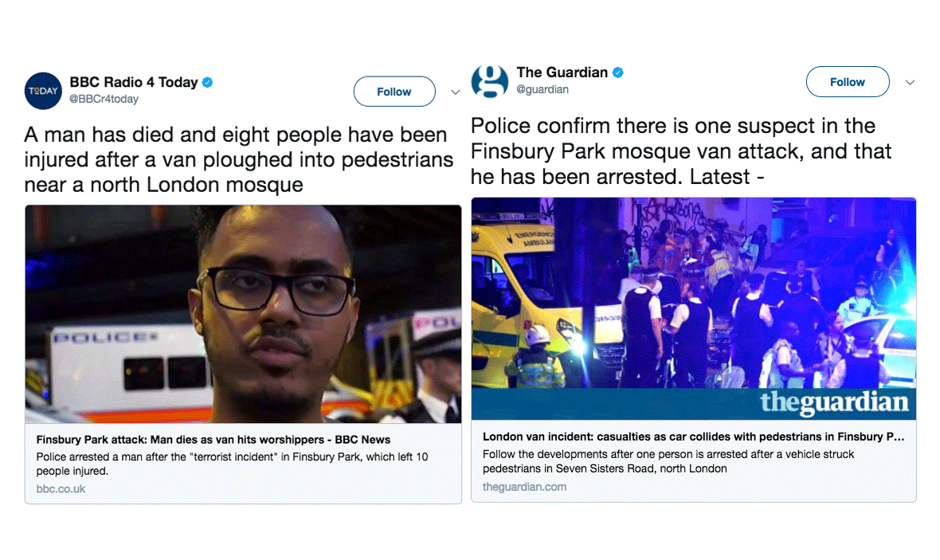Visit theguardian.com domain link

[x=524, y=487]
